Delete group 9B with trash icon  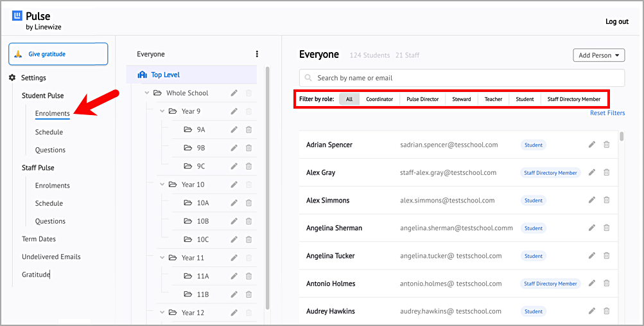pos(248,148)
